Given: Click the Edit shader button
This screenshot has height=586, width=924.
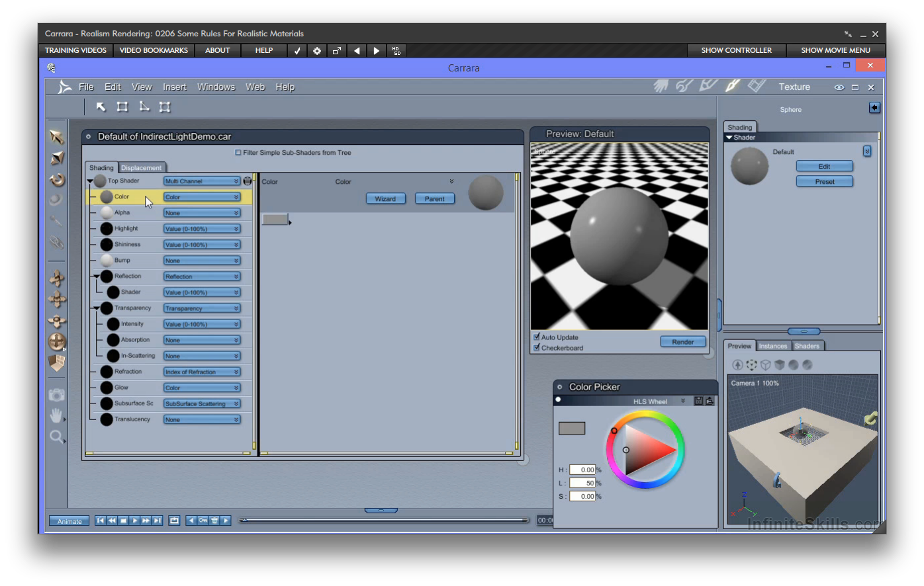Looking at the screenshot, I should click(824, 166).
